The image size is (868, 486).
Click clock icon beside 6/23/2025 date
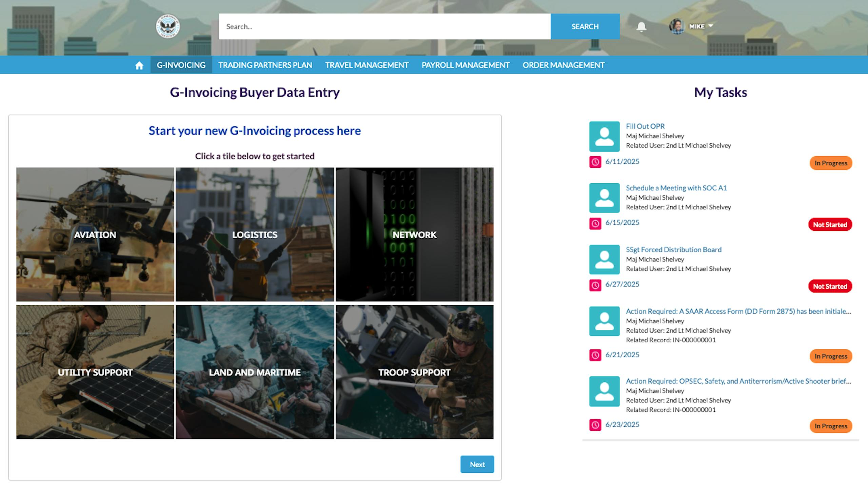[595, 425]
